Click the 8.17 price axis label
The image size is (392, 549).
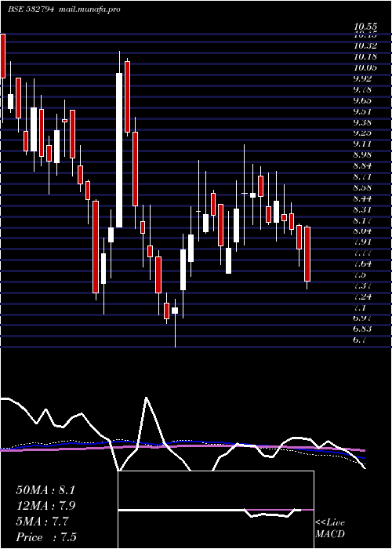pos(364,220)
